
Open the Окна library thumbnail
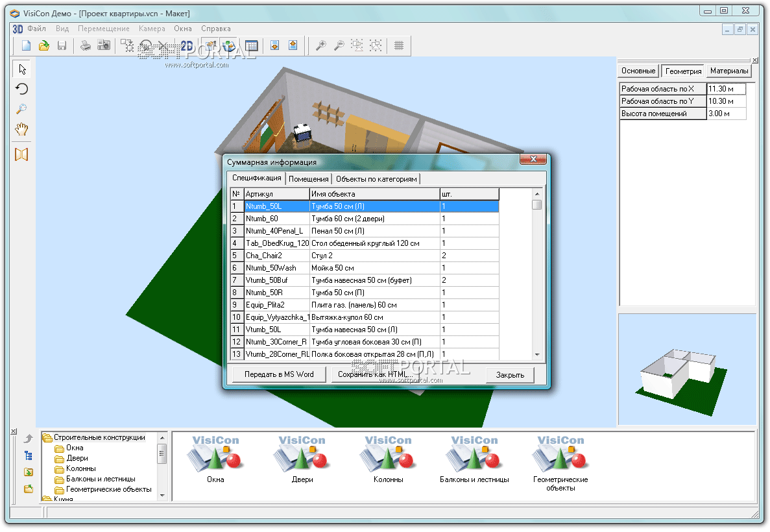[x=215, y=459]
